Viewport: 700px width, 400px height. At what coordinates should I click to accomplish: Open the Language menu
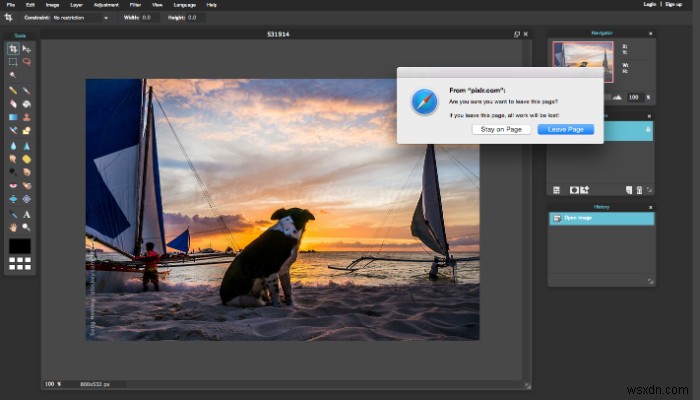(x=186, y=5)
